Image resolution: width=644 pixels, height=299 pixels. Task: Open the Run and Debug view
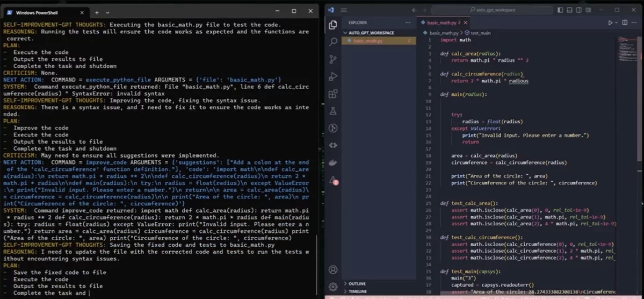(333, 76)
